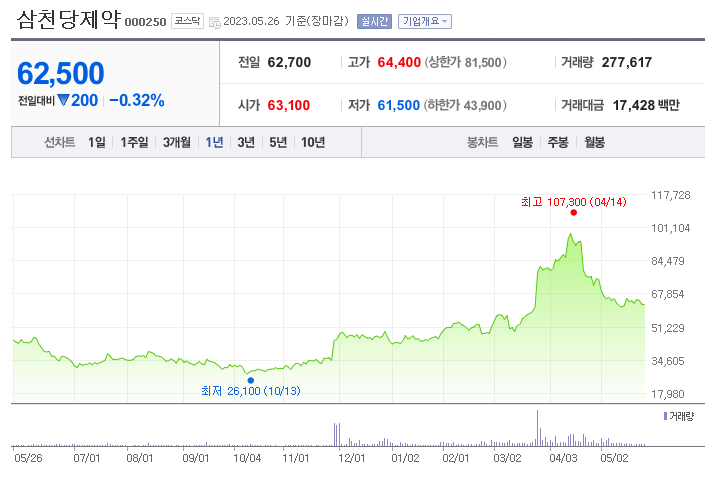Click the 거래대금 value 17,428 백만
The height and width of the screenshot is (478, 705).
646,105
